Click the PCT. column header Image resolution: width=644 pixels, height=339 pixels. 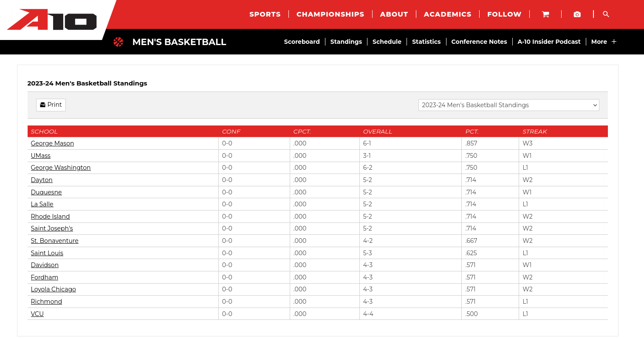[x=472, y=131]
